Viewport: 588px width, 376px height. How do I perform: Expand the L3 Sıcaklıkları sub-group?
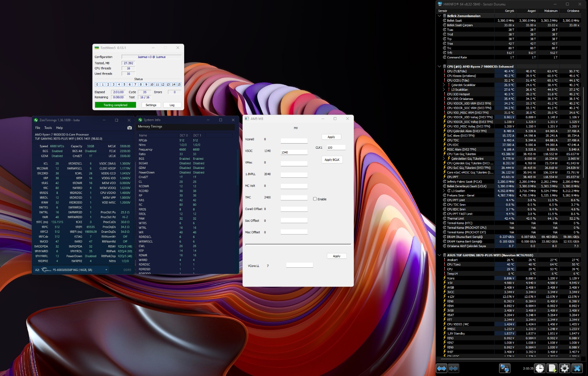click(x=444, y=90)
